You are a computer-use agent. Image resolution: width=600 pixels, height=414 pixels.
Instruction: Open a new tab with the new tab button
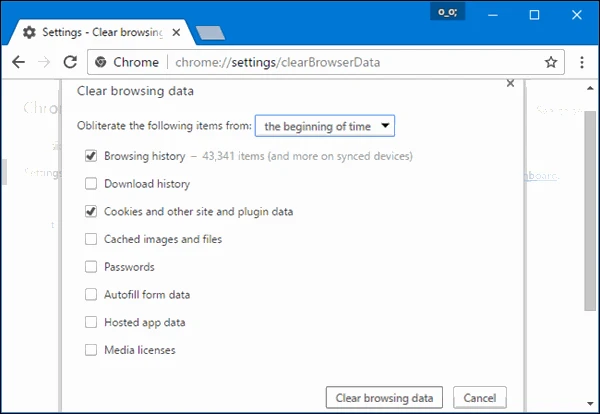coord(210,33)
